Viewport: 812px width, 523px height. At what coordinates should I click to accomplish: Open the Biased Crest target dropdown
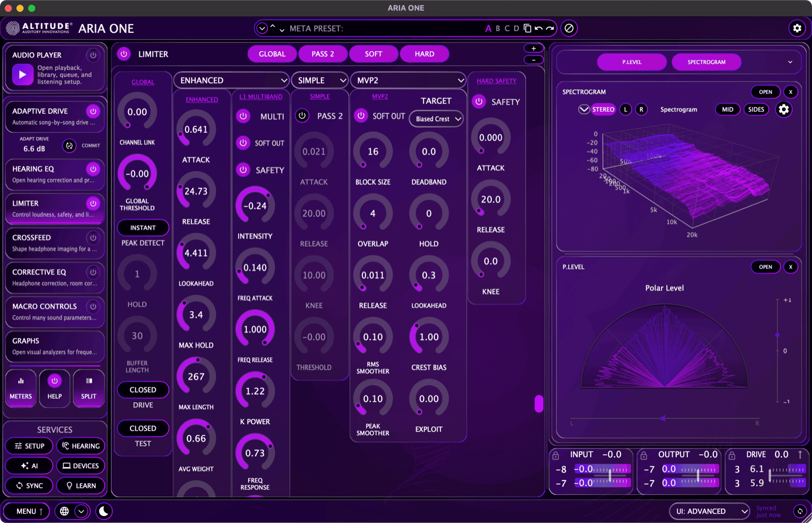[437, 119]
